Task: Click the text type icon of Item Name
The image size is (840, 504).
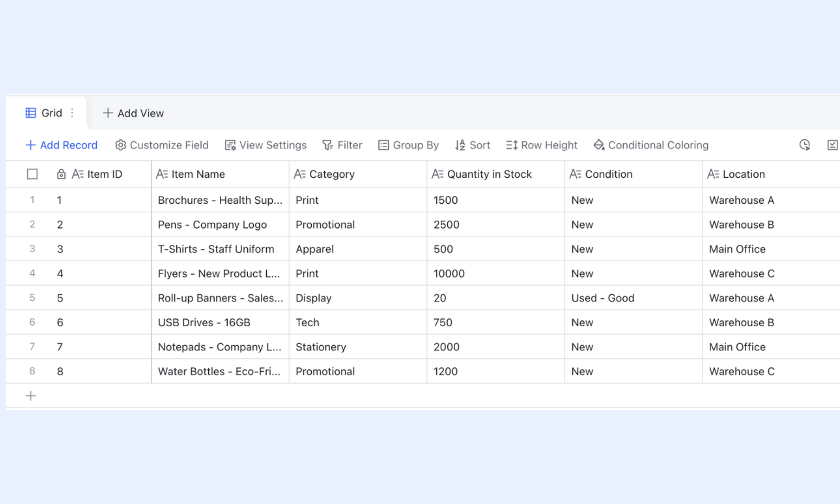Action: point(162,174)
